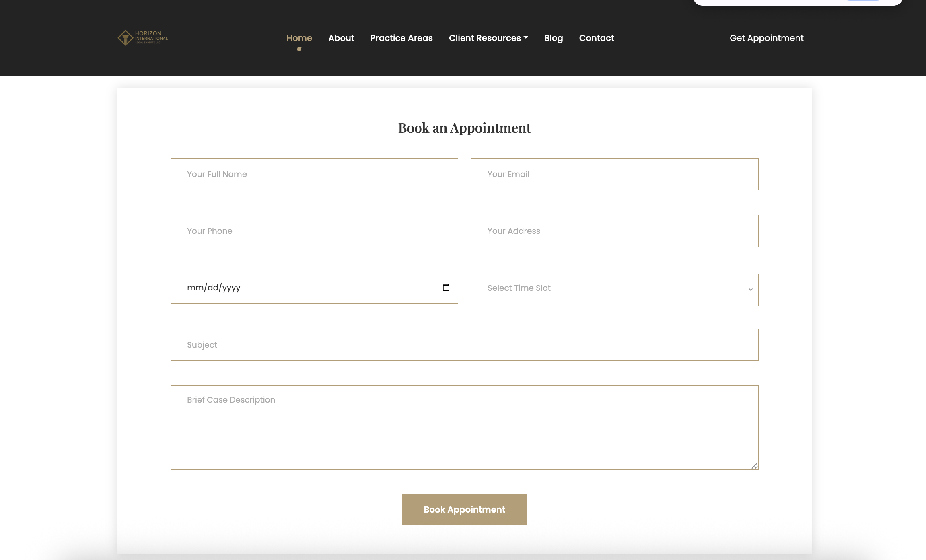Select the Subject input field
Viewport: 926px width, 560px height.
point(464,344)
